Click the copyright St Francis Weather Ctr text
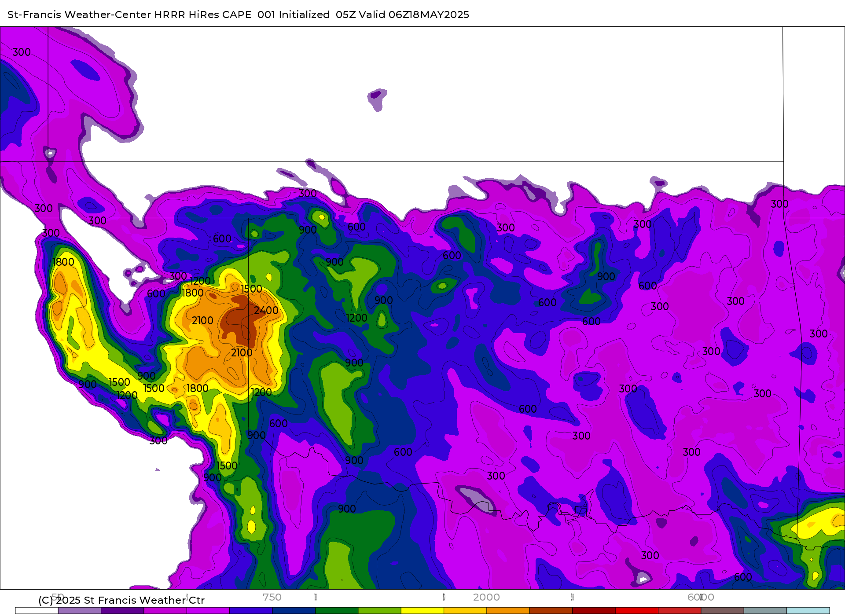 [121, 600]
